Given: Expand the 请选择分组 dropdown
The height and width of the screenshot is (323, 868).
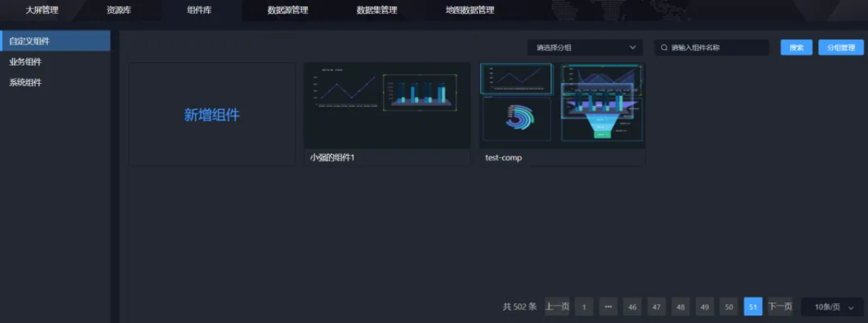Looking at the screenshot, I should click(585, 48).
